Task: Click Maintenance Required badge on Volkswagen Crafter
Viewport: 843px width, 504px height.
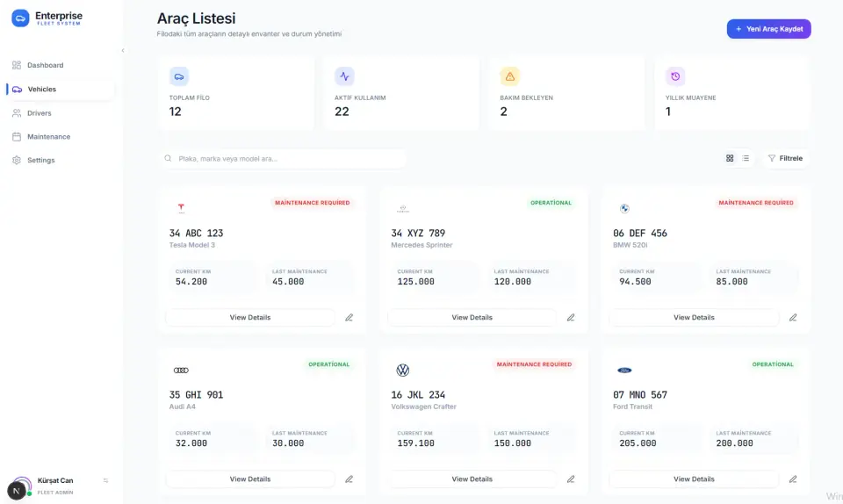Action: (535, 365)
